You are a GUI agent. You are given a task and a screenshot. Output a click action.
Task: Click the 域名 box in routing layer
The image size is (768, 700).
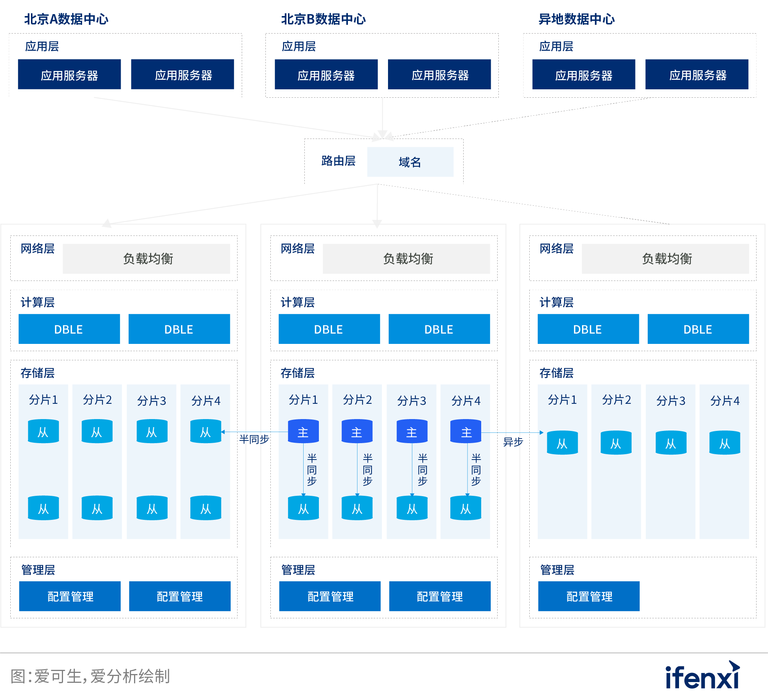tap(410, 162)
